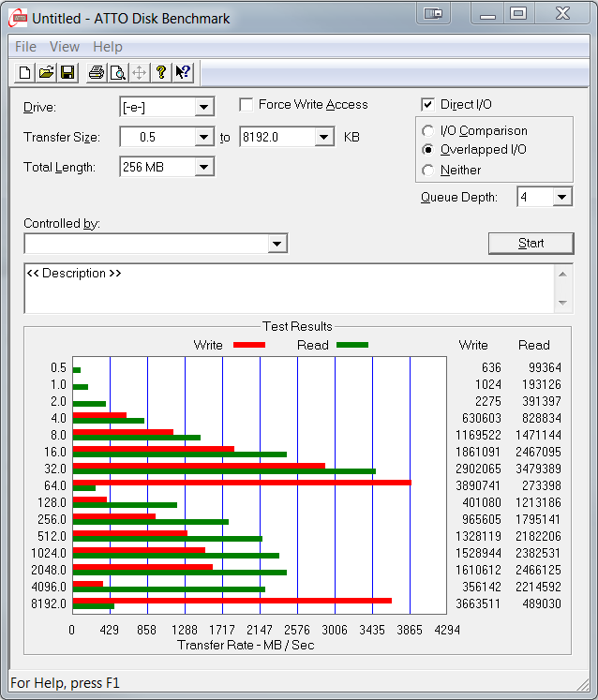This screenshot has width=598, height=700.
Task: Expand the Queue Depth dropdown
Action: click(561, 197)
